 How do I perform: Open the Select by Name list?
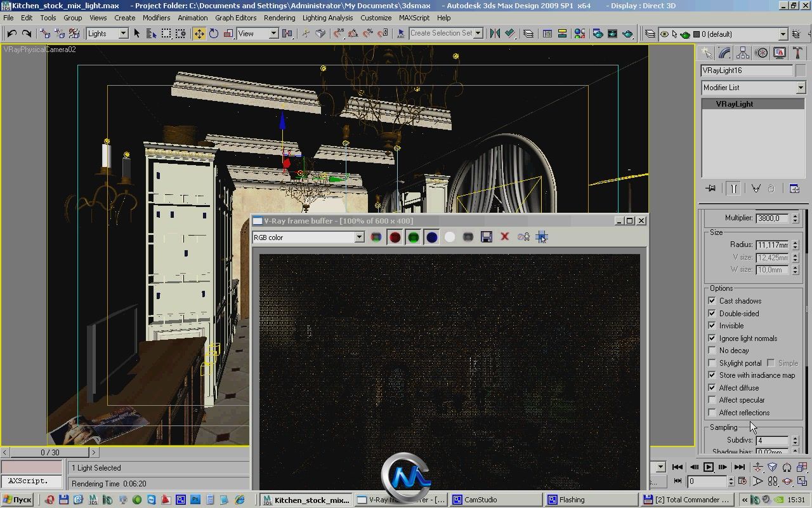(x=151, y=34)
